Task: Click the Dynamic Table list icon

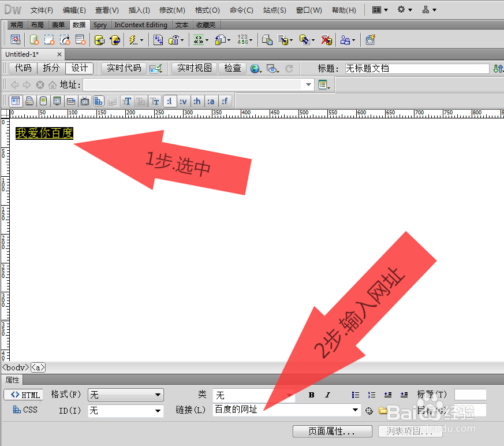Action: click(80, 40)
